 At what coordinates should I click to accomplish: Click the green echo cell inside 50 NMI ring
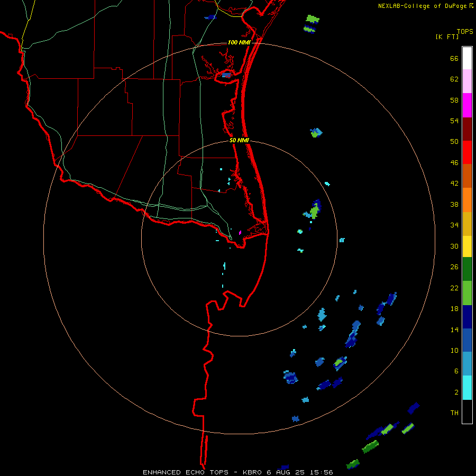click(314, 210)
